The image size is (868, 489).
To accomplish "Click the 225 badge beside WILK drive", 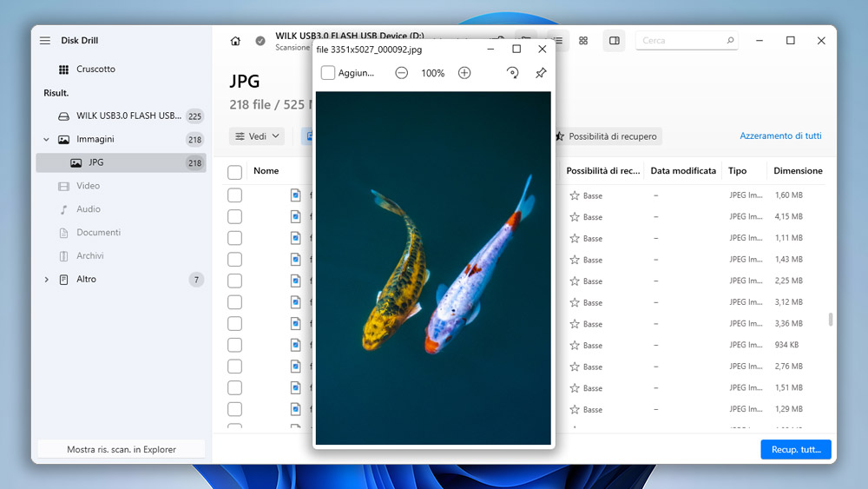I will (x=194, y=116).
